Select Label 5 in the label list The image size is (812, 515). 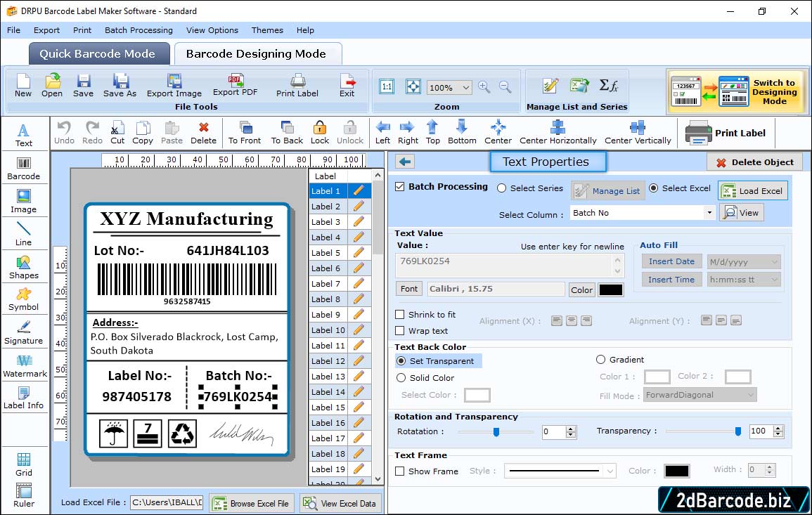[x=327, y=253]
